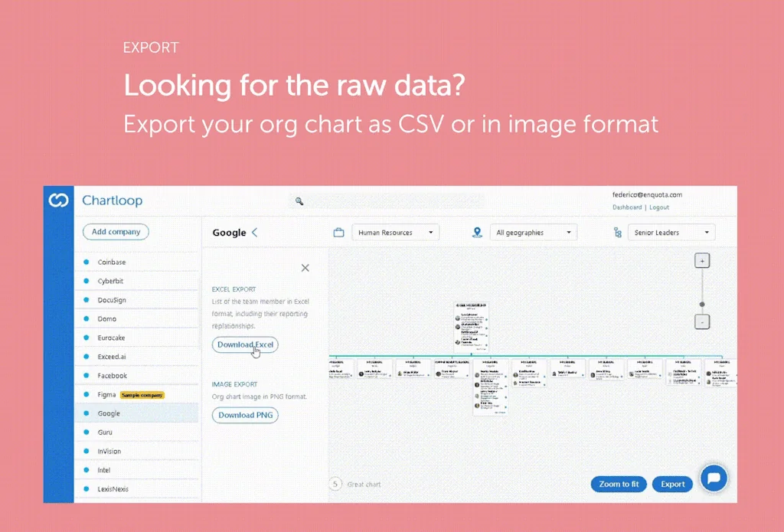The height and width of the screenshot is (532, 784).
Task: Click the IMAGE EXPORT heading text
Action: (234, 384)
